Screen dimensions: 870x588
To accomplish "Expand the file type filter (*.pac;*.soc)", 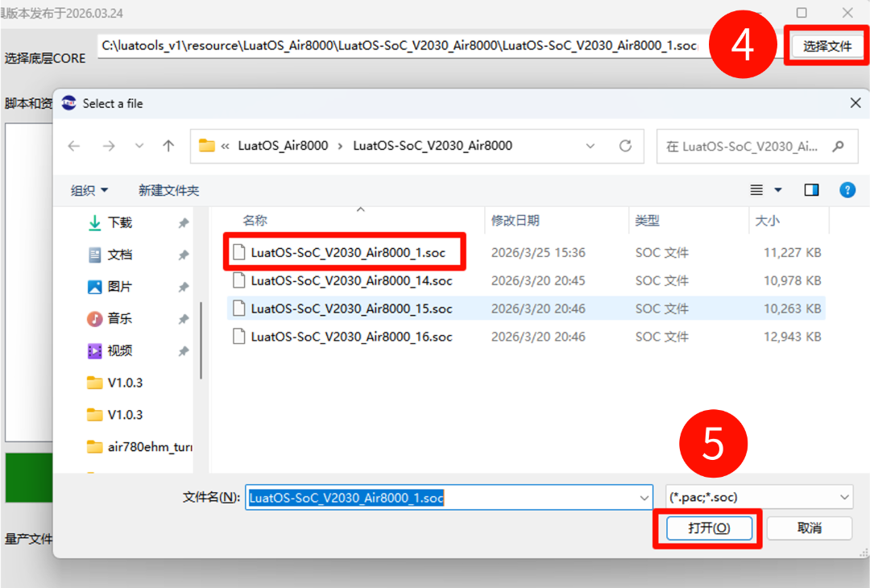I will pos(843,497).
